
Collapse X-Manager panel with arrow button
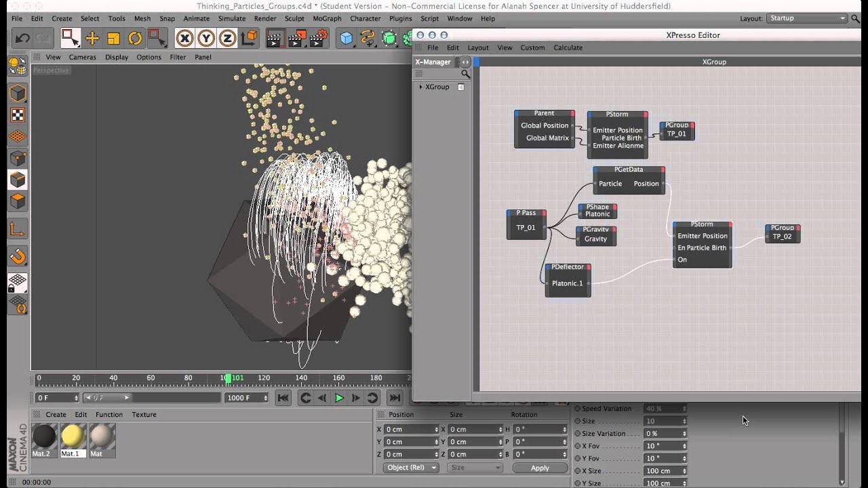[x=465, y=62]
